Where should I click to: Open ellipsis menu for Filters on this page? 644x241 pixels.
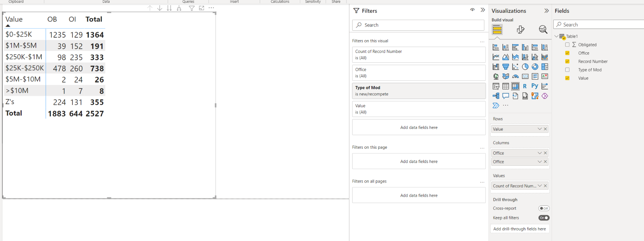click(482, 148)
